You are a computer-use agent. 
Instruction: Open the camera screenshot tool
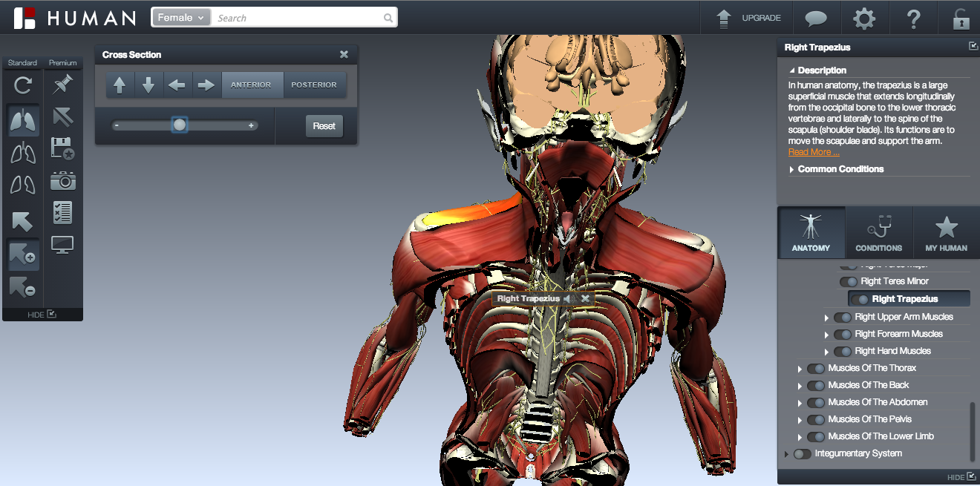tap(63, 180)
